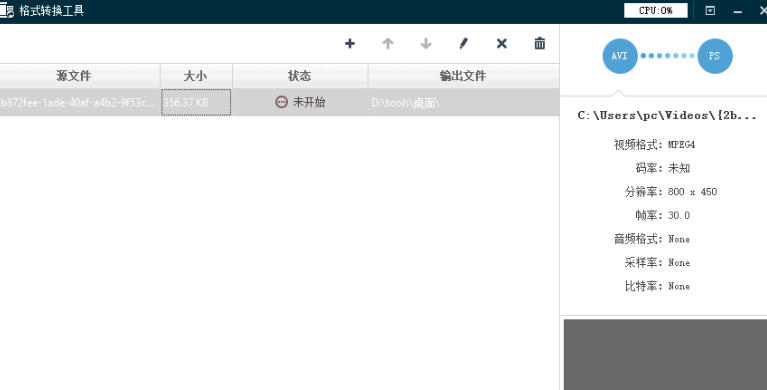Open the title bar dropdown menu icon
The image size is (767, 390).
tap(710, 10)
